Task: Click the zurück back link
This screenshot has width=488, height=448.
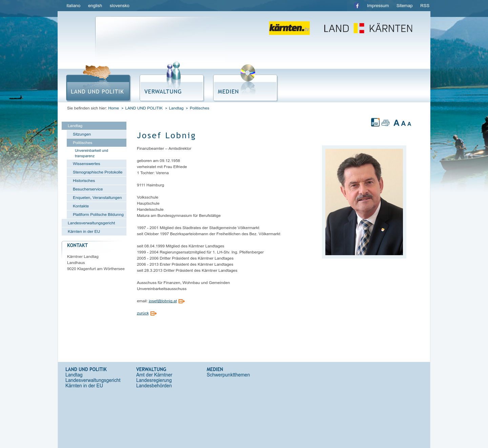Action: point(143,313)
